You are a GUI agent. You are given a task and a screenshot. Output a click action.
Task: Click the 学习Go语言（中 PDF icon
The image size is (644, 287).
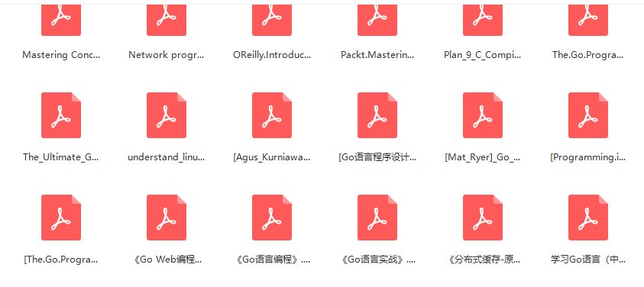588,218
